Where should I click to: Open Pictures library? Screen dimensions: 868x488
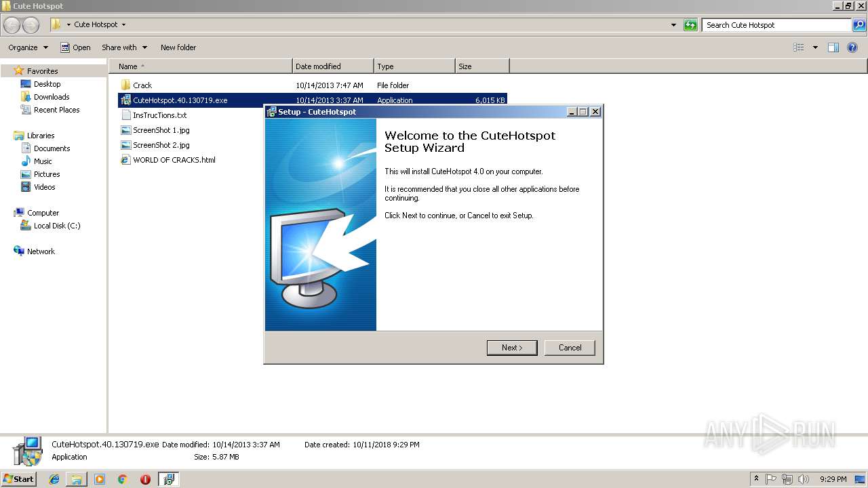tap(47, 174)
